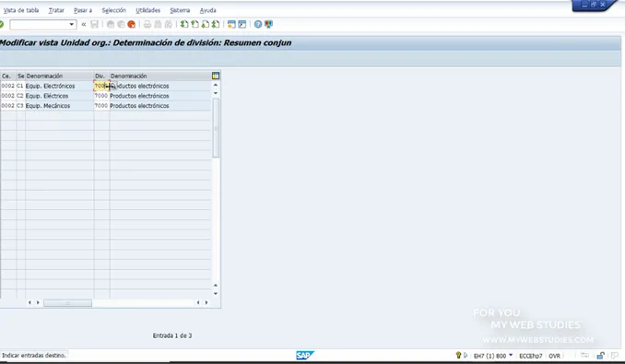Open the Pasar a menu
Image resolution: width=625 pixels, height=364 pixels.
(x=83, y=10)
